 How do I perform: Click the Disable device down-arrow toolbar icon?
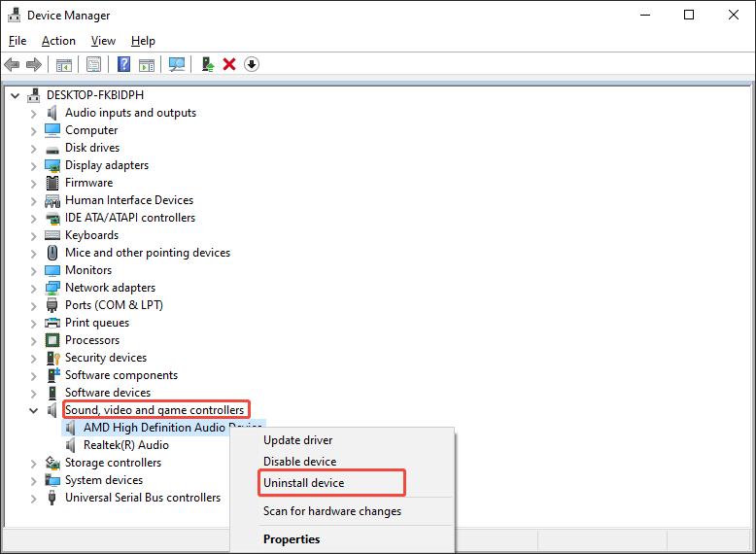(252, 64)
